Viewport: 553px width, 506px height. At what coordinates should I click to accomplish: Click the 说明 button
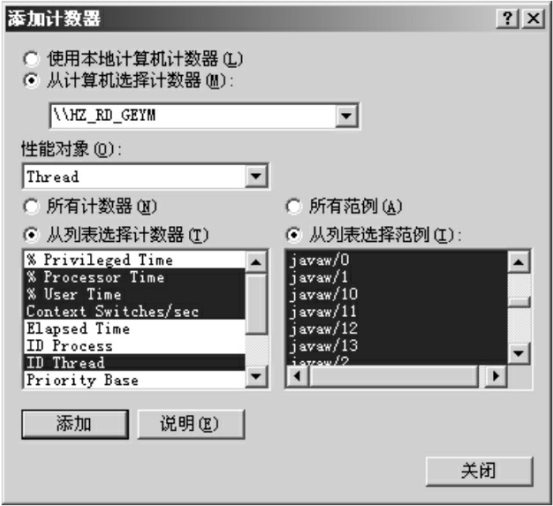pyautogui.click(x=191, y=424)
